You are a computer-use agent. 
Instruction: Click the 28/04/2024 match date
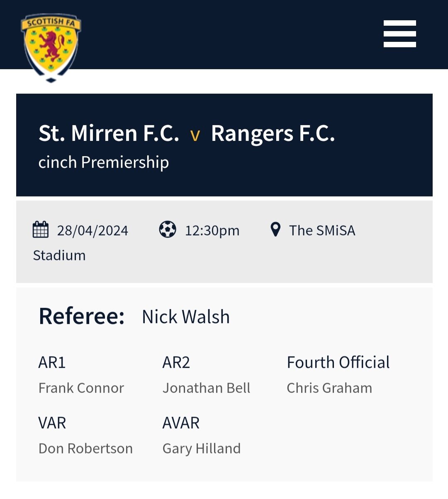tap(93, 230)
